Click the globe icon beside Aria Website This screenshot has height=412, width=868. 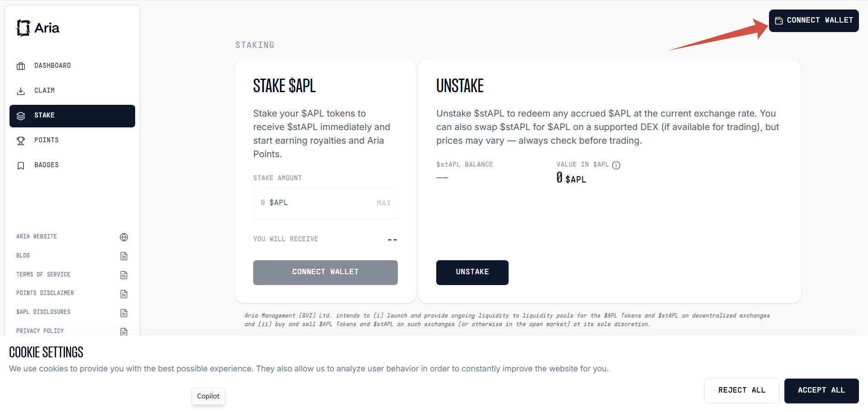point(124,237)
